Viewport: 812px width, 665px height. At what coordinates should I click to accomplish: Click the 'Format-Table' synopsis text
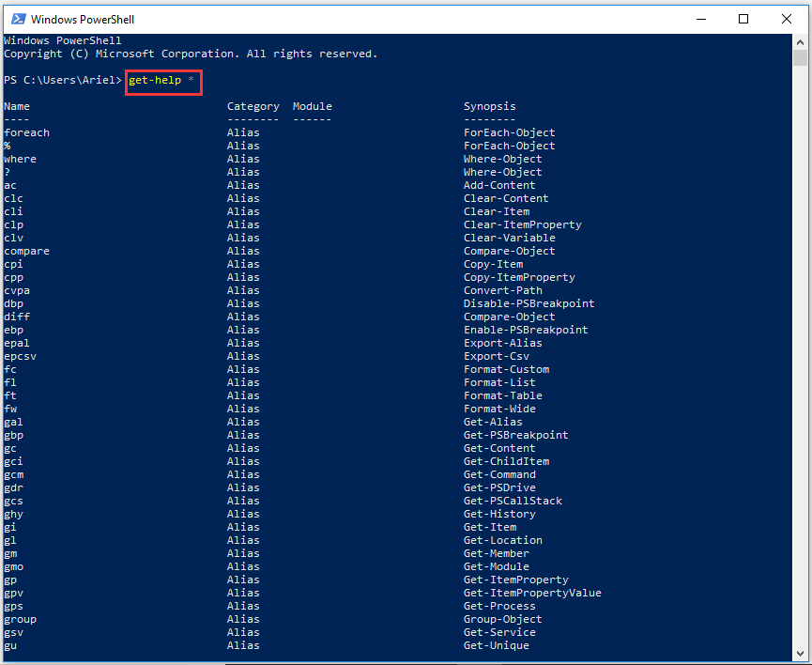[503, 396]
